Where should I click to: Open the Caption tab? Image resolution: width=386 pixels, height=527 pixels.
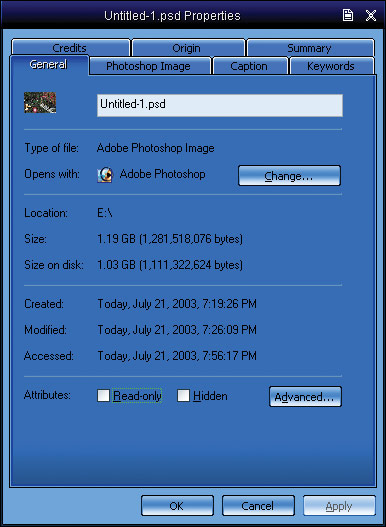tap(249, 66)
